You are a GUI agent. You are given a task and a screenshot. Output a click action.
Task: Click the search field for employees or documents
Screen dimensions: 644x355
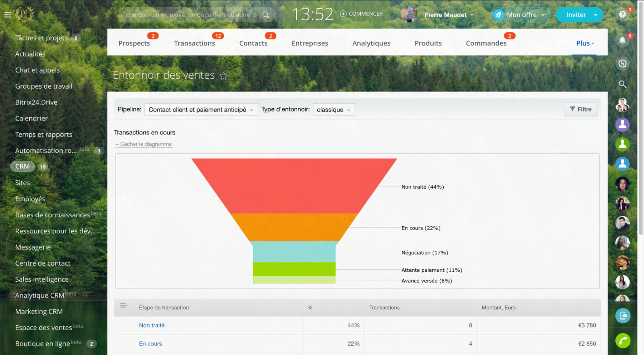(191, 15)
